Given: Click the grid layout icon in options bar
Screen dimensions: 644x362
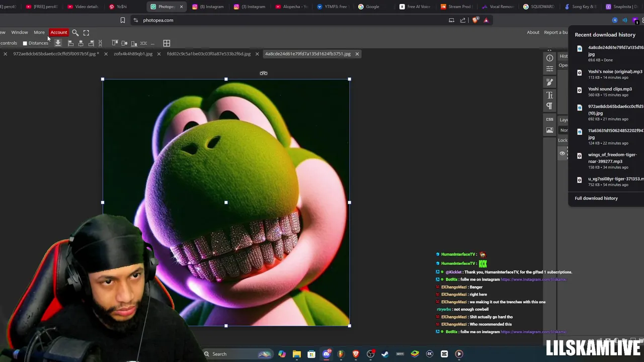Looking at the screenshot, I should click(x=167, y=43).
